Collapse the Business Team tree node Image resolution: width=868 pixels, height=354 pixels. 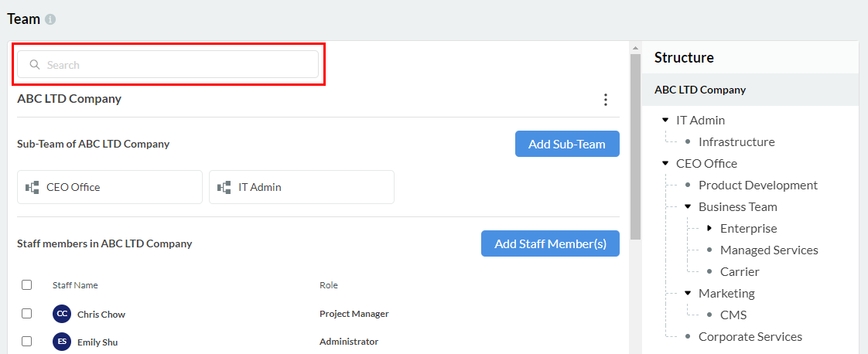[x=688, y=207]
